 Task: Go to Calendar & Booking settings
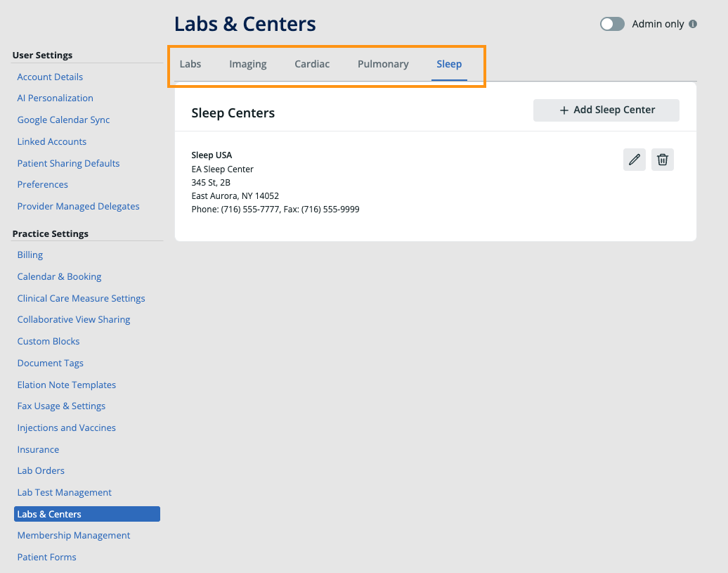(x=60, y=277)
